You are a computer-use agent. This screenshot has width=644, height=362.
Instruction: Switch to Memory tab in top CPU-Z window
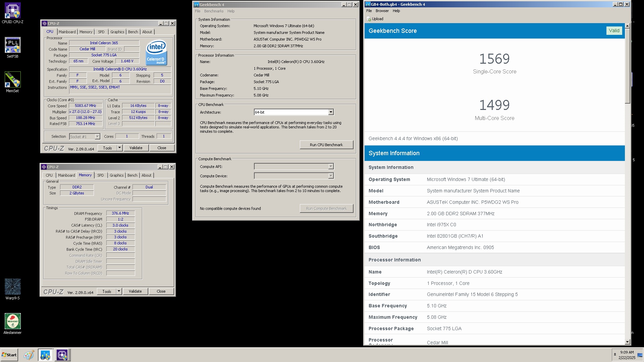[x=86, y=32]
